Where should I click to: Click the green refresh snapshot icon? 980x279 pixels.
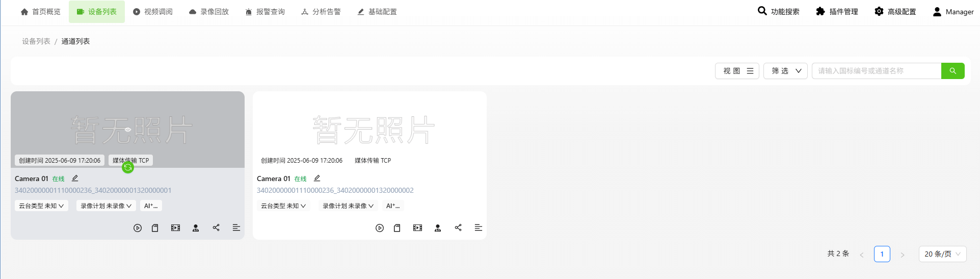pos(128,167)
